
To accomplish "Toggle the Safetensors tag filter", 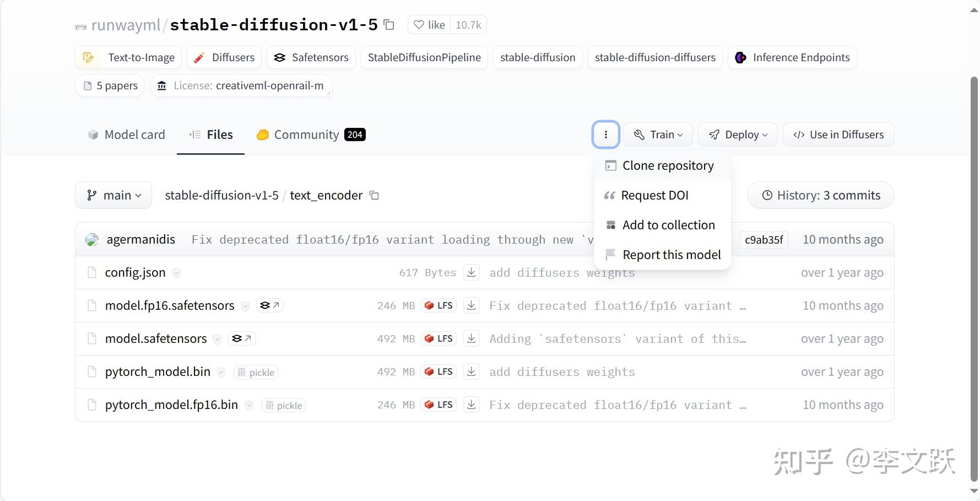I will point(311,57).
